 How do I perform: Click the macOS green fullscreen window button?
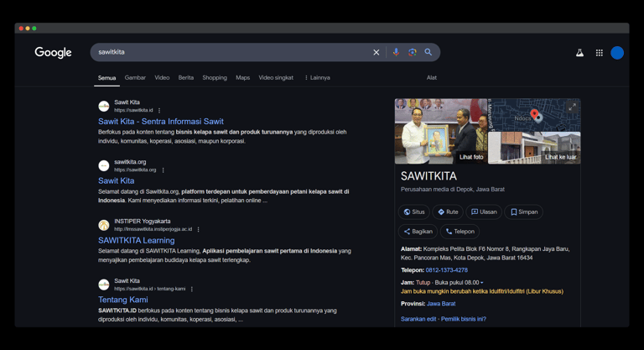click(x=34, y=29)
